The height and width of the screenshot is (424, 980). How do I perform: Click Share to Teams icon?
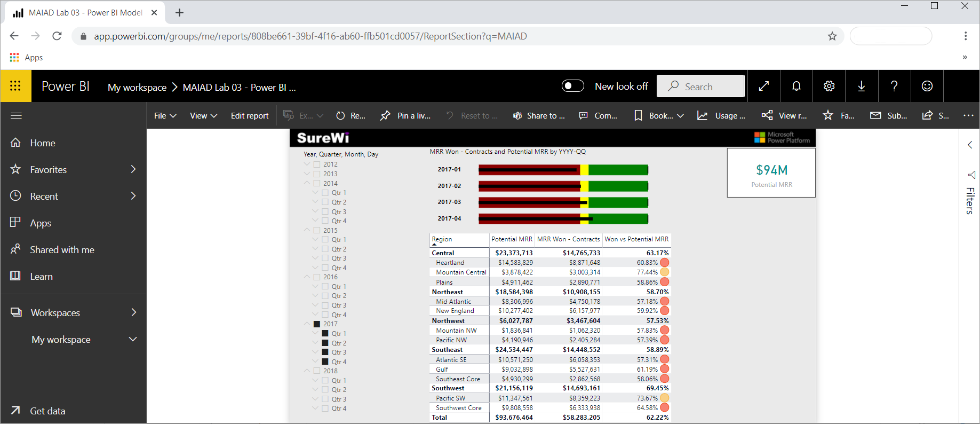click(517, 115)
